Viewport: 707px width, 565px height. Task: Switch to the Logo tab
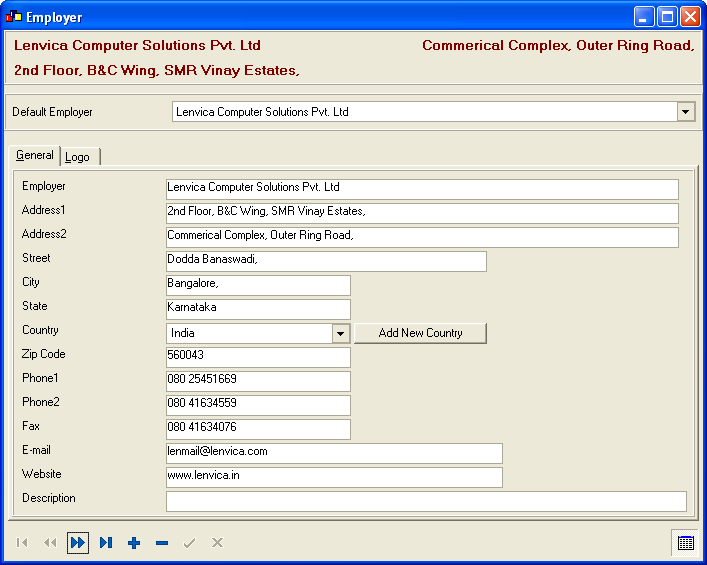pyautogui.click(x=79, y=157)
